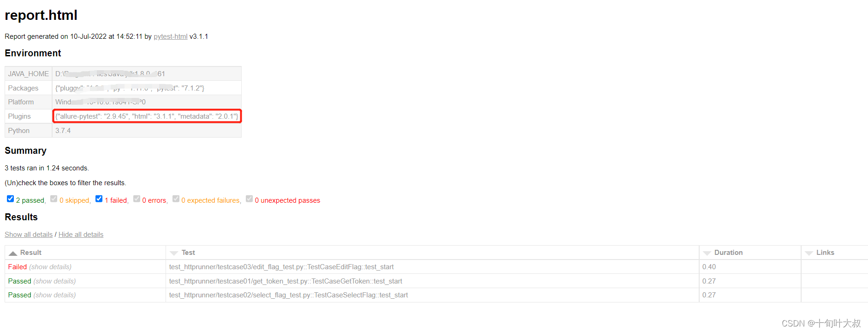Click the Plugins environment label
Screen dimensions: 868x332
click(19, 116)
